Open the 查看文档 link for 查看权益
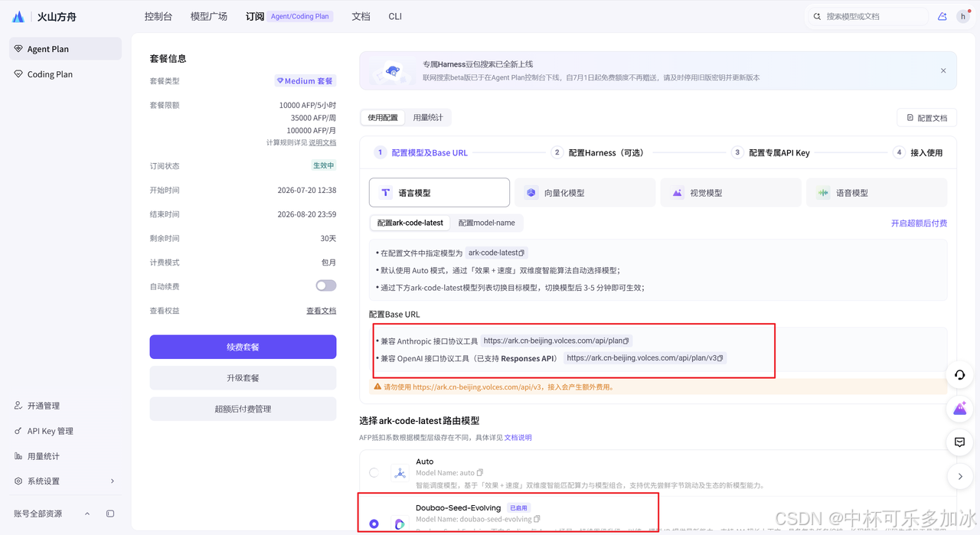The width and height of the screenshot is (980, 535). pyautogui.click(x=322, y=311)
